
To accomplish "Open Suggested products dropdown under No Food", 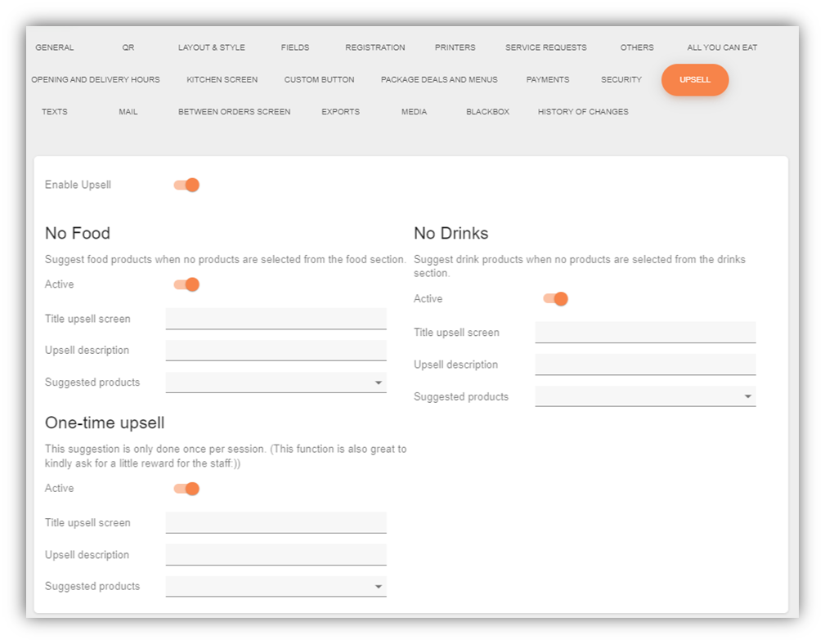I will [276, 382].
